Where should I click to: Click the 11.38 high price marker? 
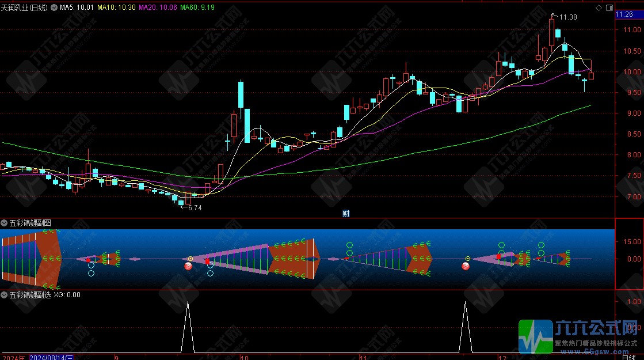pos(568,18)
